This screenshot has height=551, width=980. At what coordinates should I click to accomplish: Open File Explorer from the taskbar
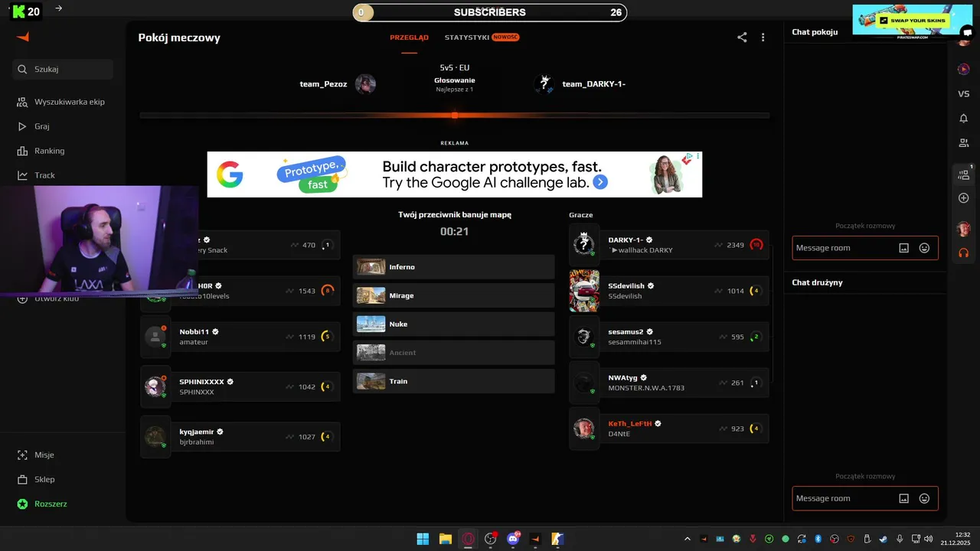445,539
